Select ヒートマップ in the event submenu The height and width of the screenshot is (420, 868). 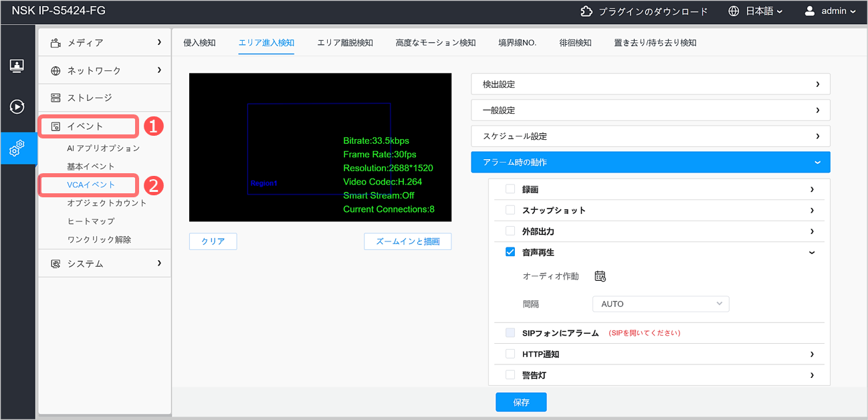[91, 221]
